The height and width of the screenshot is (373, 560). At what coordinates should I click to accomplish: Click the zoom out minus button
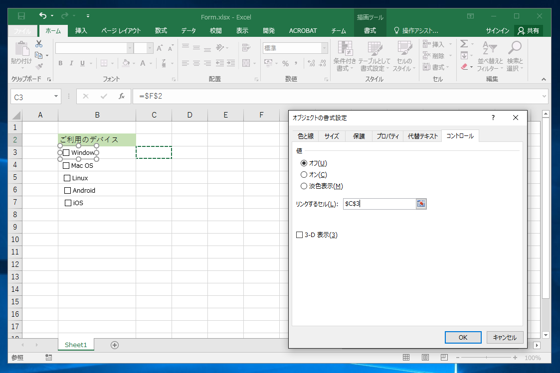458,357
